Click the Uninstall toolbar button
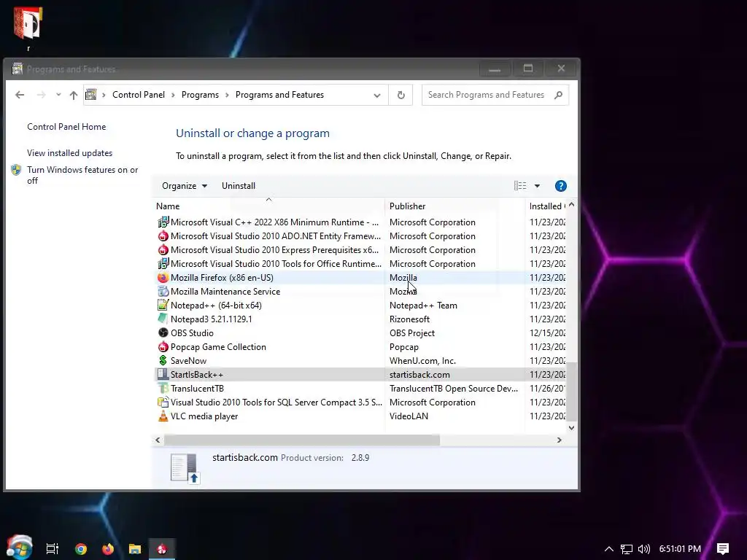This screenshot has height=560, width=747. click(x=239, y=186)
